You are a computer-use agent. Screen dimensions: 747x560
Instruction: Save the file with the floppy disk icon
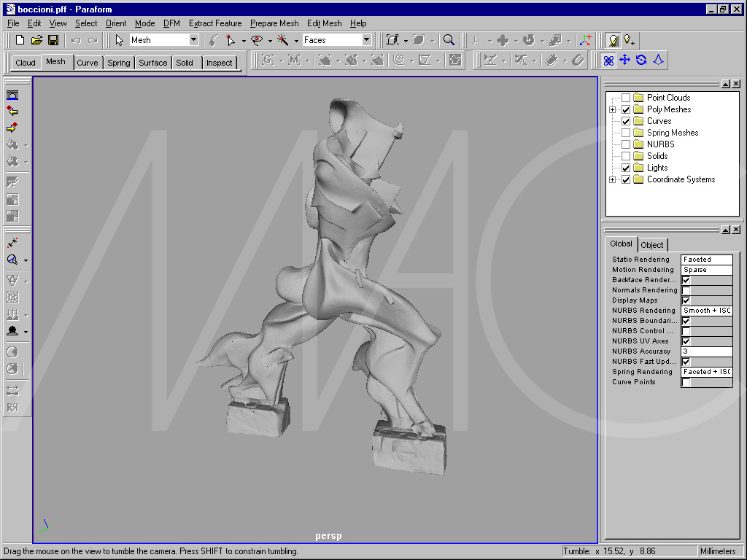tap(53, 40)
